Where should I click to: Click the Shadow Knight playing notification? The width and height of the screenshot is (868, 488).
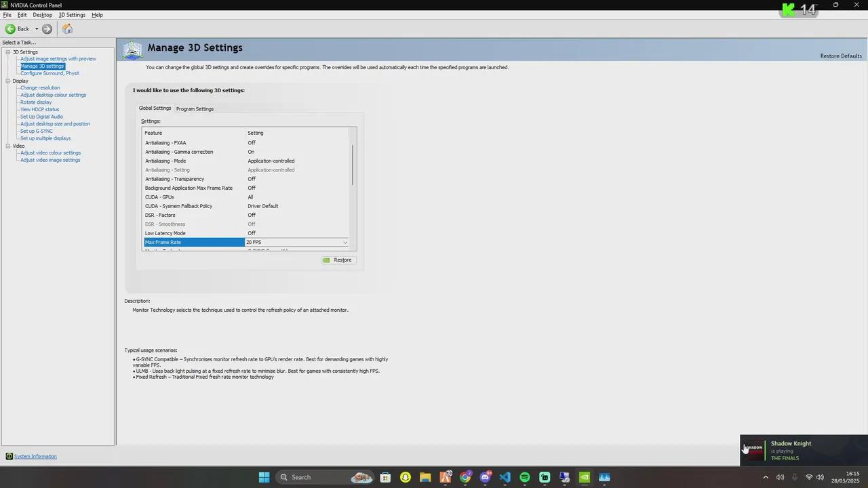(x=804, y=450)
